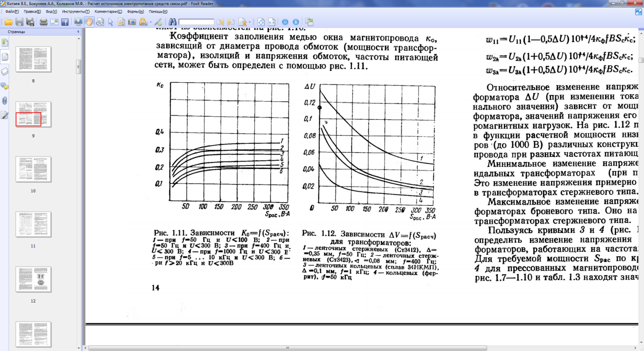Open the Инструменты menu
Viewport: 644px width, 351px height.
[x=76, y=11]
